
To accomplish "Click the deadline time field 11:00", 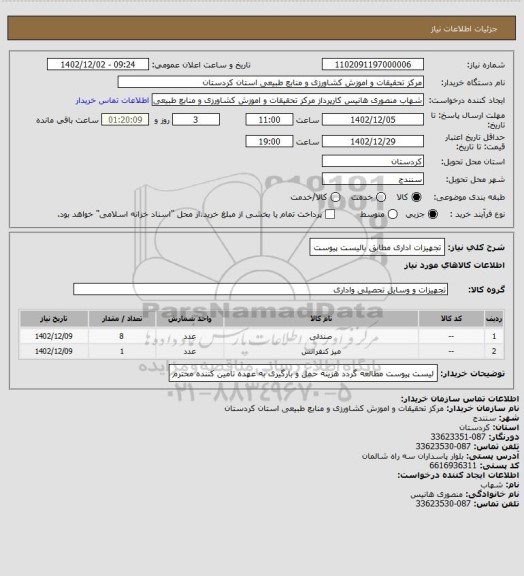I will 269,120.
